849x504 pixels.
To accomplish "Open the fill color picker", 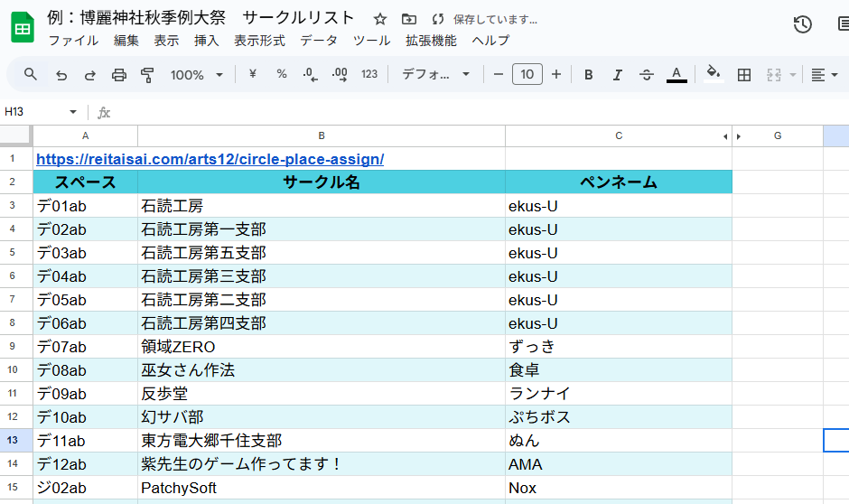I will (x=714, y=75).
